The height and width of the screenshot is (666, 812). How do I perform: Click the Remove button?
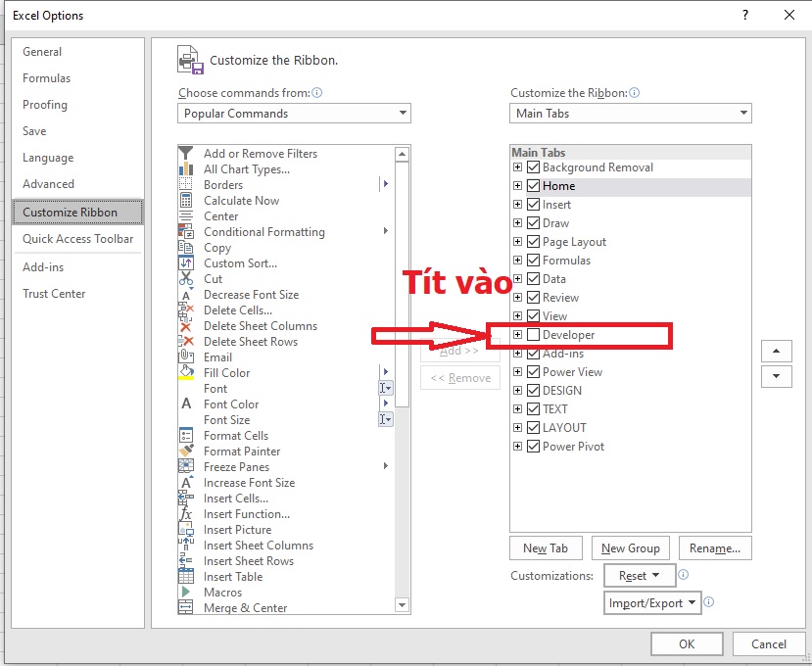460,378
